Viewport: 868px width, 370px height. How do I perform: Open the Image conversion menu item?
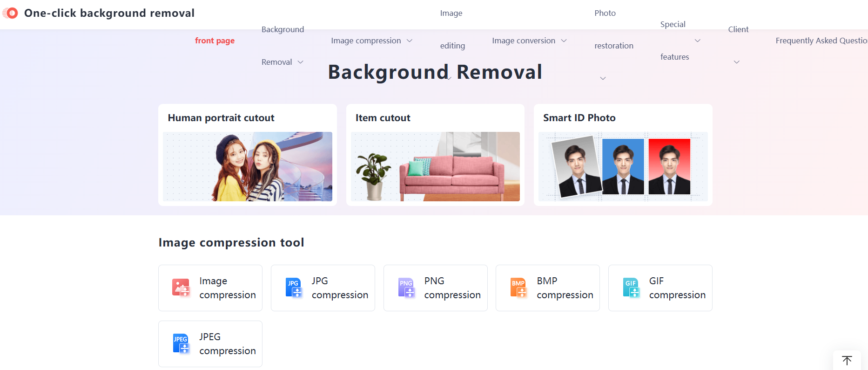click(x=524, y=41)
